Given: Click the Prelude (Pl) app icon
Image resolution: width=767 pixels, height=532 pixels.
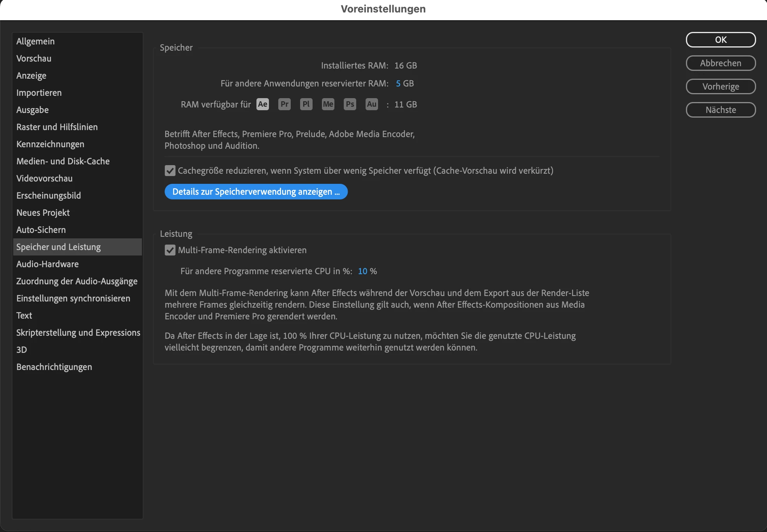Looking at the screenshot, I should pos(306,104).
